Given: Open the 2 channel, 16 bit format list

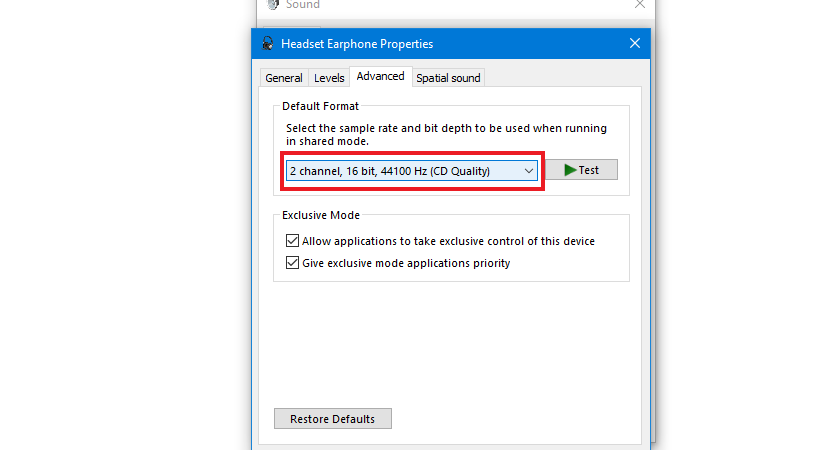Looking at the screenshot, I should point(412,171).
